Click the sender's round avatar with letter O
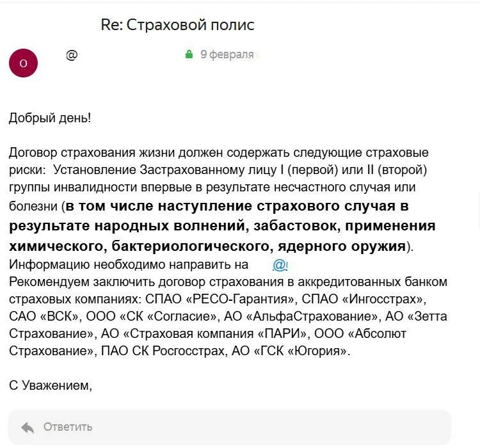This screenshot has width=480, height=448. 24,63
